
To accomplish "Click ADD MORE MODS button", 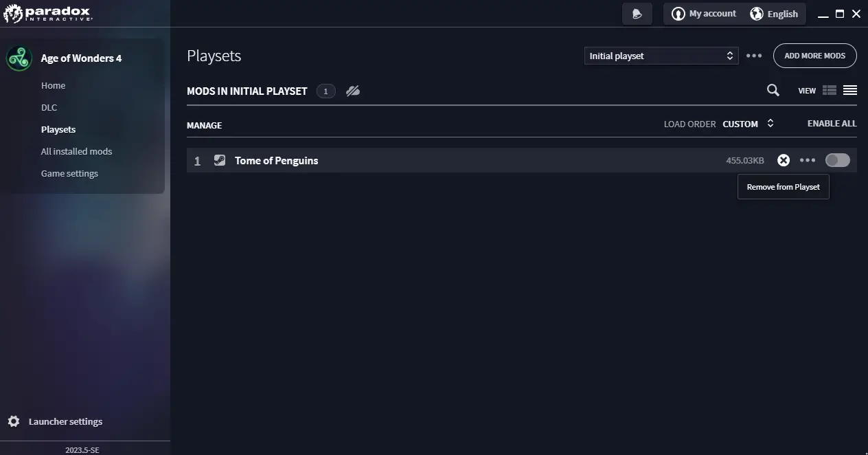I will (x=815, y=56).
